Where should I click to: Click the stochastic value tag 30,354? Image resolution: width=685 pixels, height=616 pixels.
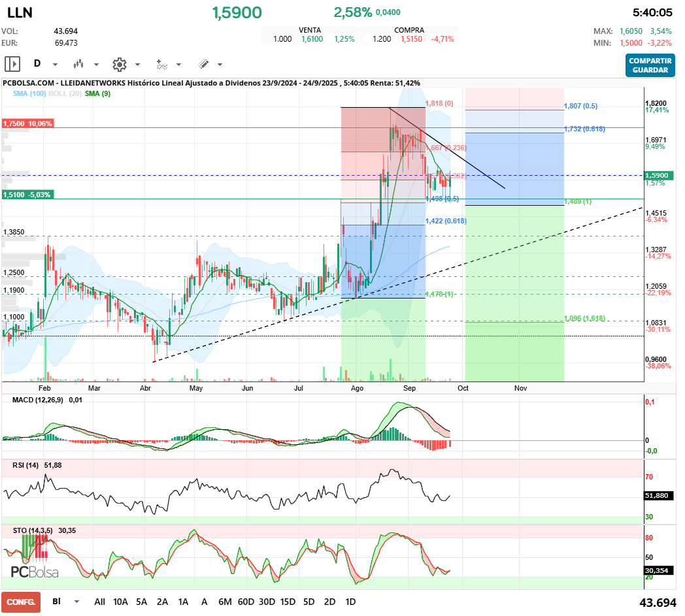(x=659, y=570)
